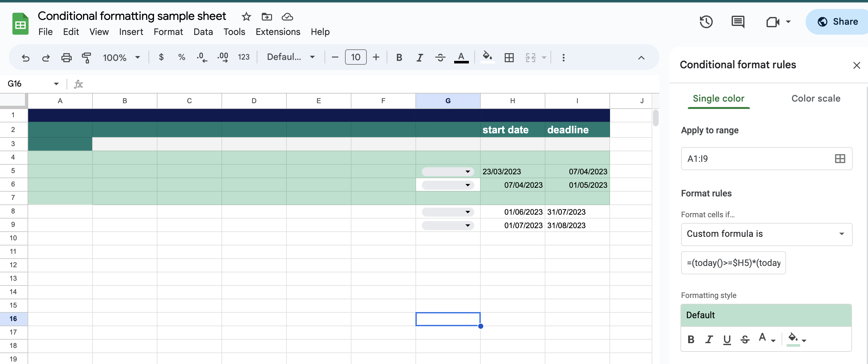This screenshot has width=868, height=364.
Task: Open the Format menu
Action: 168,32
